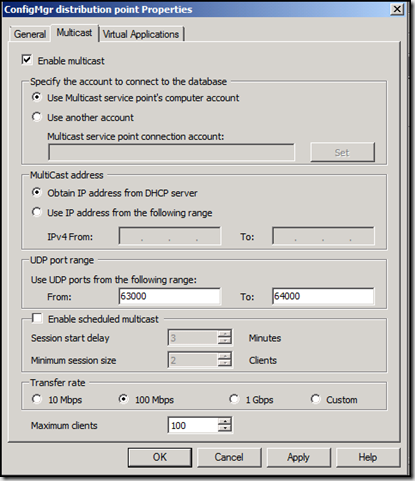Enable scheduled multicast checkbox
This screenshot has height=481, width=415.
pos(37,318)
